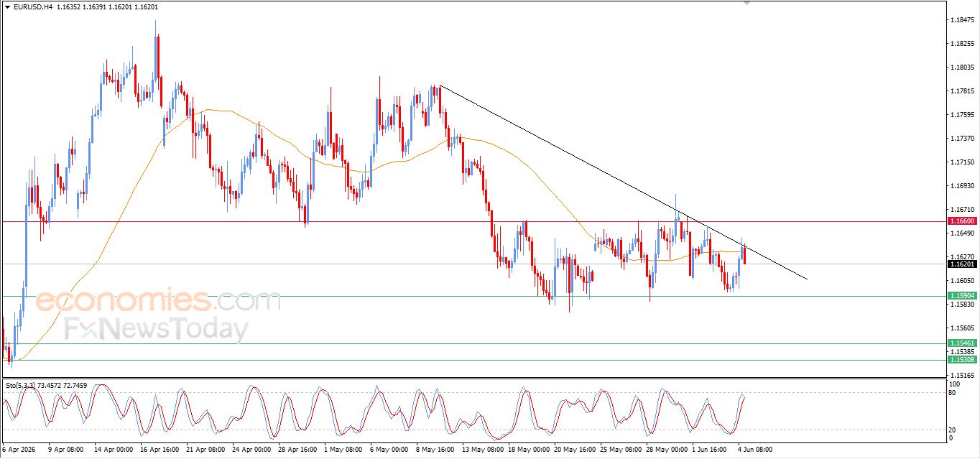Click the stochastic scale value 20
Image resolution: width=980 pixels, height=459 pixels.
953,430
